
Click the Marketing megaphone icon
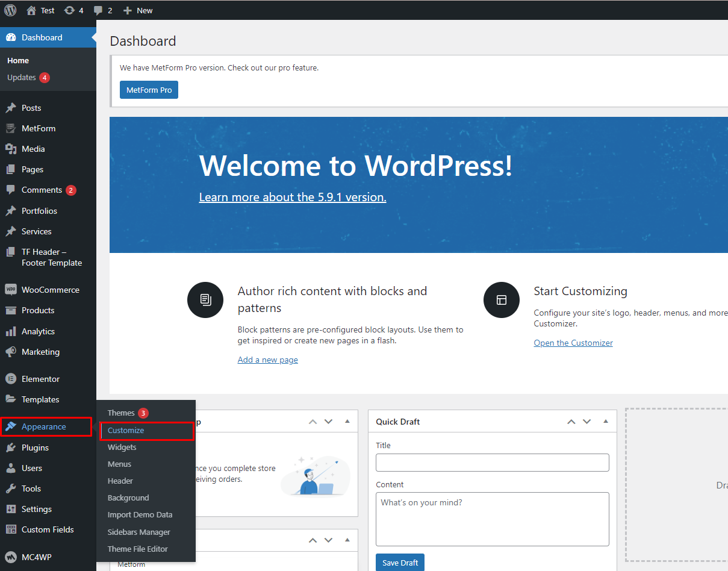point(11,352)
